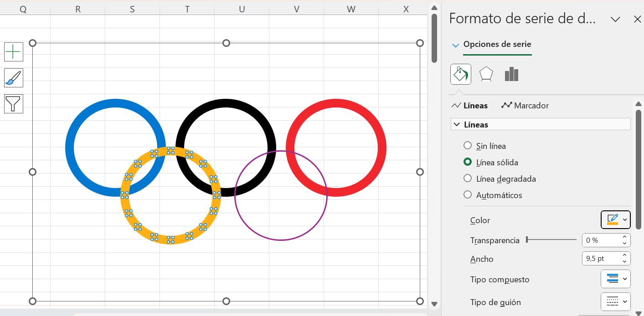
Task: Click column header R
Action: tap(77, 9)
